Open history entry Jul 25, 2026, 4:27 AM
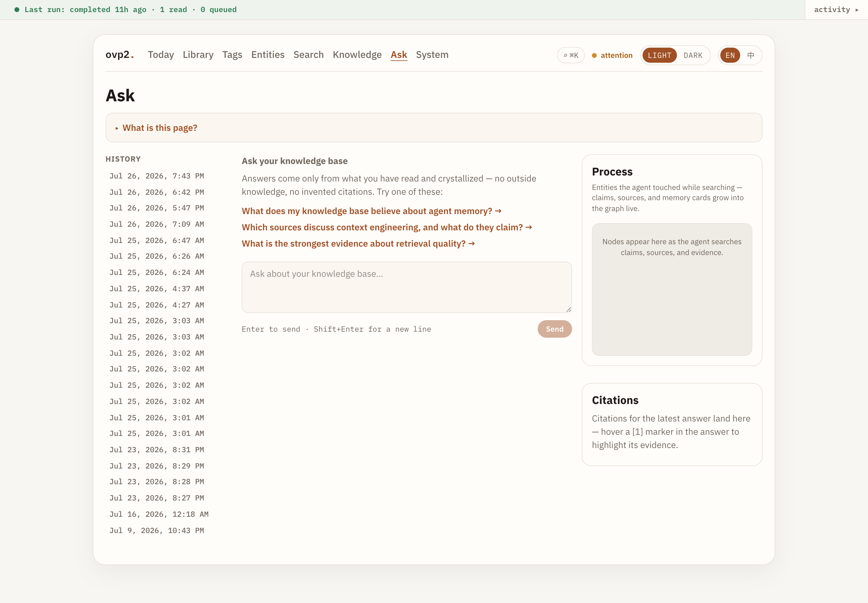868x603 pixels. [x=157, y=305]
